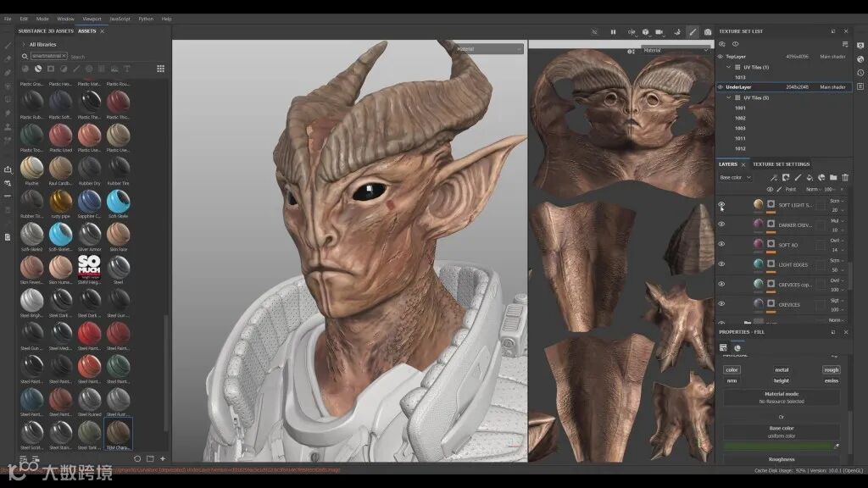Select the Eraser tool in left toolbar
The width and height of the screenshot is (868, 488).
point(8,58)
